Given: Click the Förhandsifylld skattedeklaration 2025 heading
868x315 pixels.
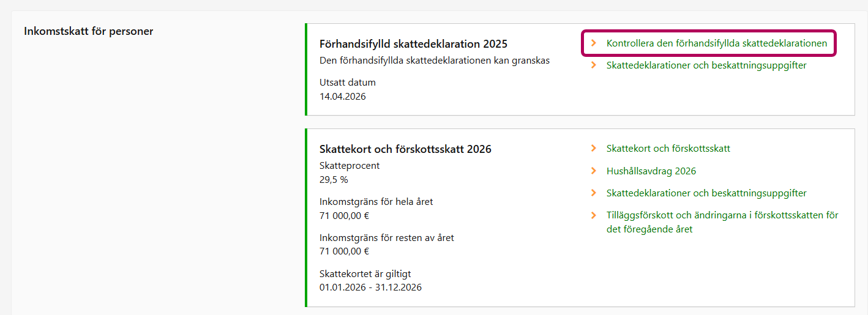Looking at the screenshot, I should (x=413, y=44).
